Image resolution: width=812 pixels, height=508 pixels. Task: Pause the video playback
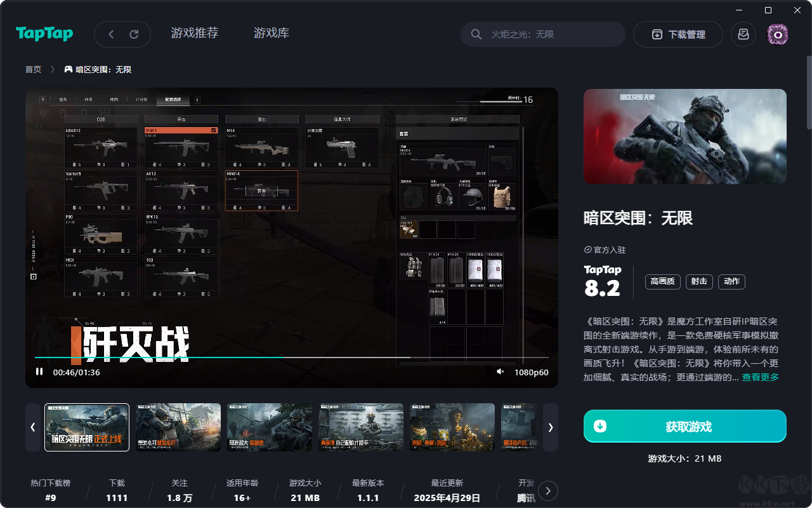(39, 372)
